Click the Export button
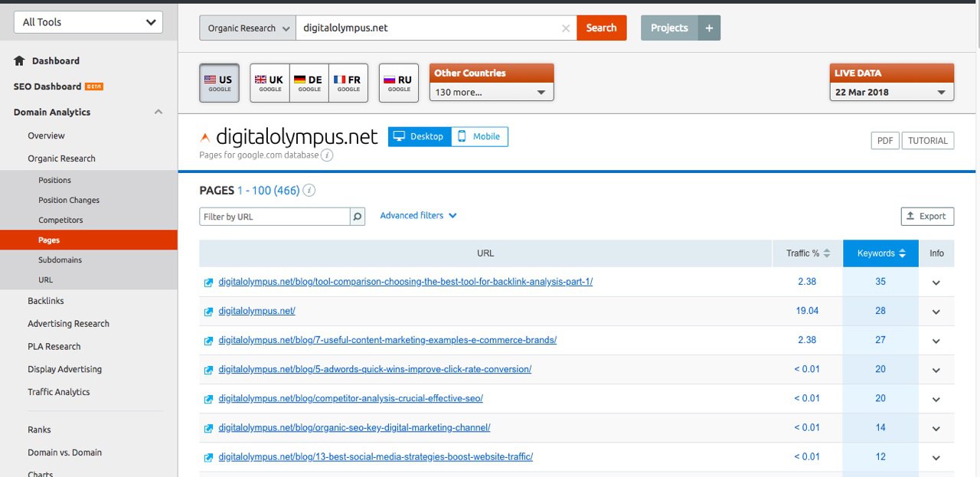This screenshot has width=980, height=477. click(x=927, y=217)
